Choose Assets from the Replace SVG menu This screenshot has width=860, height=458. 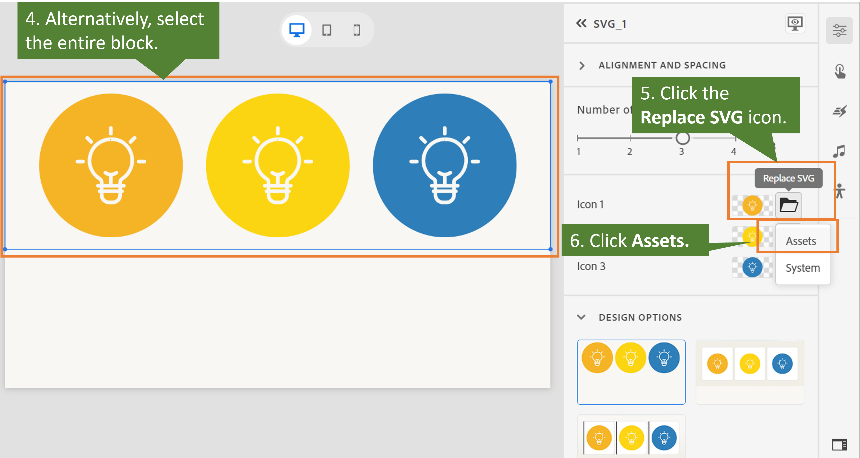[x=801, y=241]
